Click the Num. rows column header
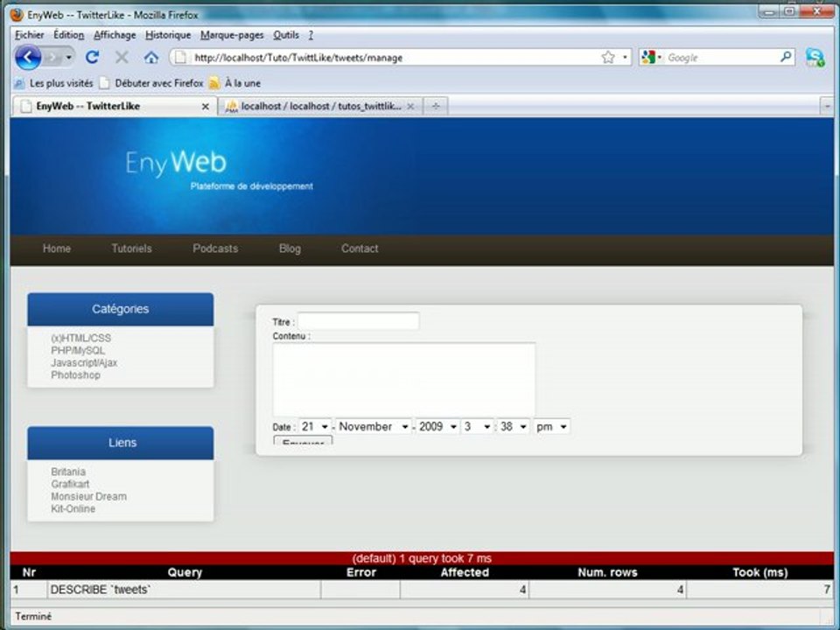 (x=607, y=572)
